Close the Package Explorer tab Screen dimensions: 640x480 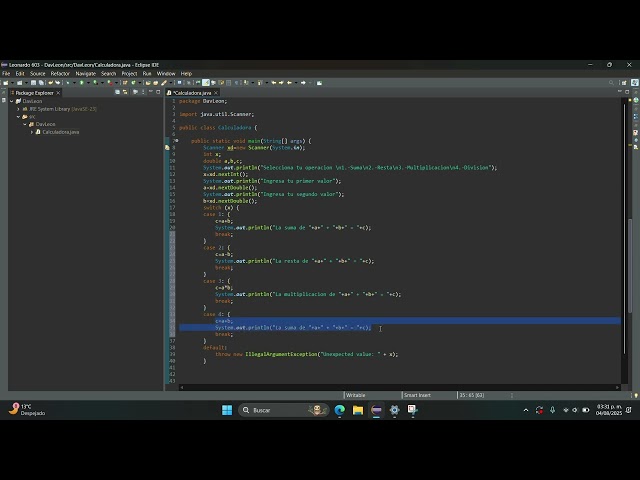58,93
